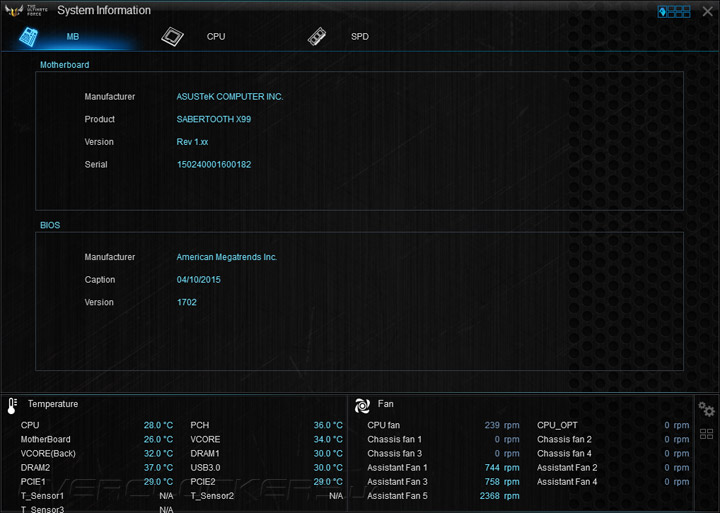The height and width of the screenshot is (513, 720).
Task: Click PCH temperature 36.0 °C
Action: 328,425
